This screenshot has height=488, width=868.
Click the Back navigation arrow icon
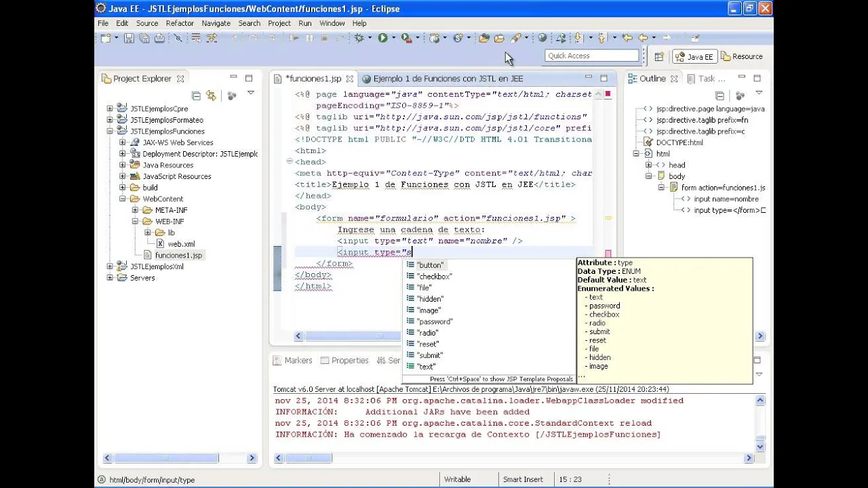click(643, 39)
